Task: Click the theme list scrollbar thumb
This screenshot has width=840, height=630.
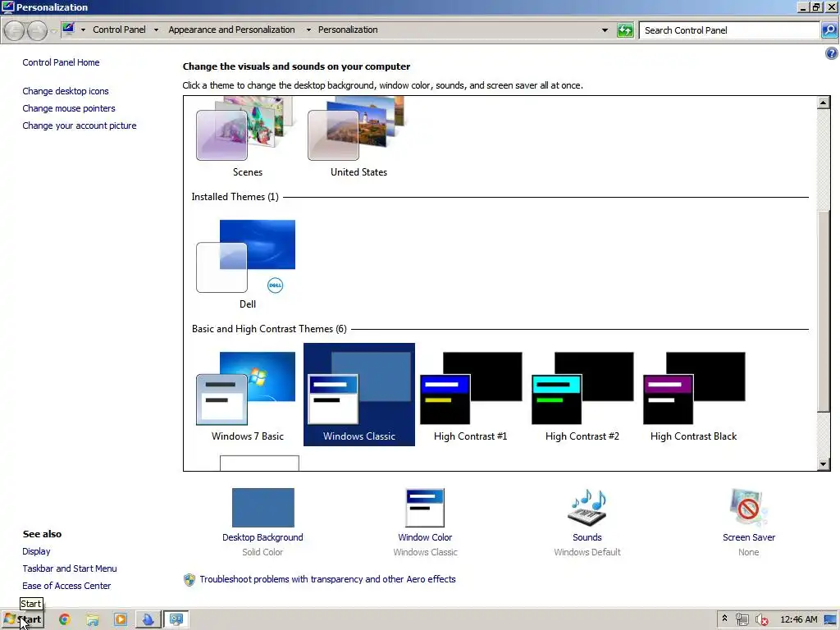Action: [x=824, y=311]
